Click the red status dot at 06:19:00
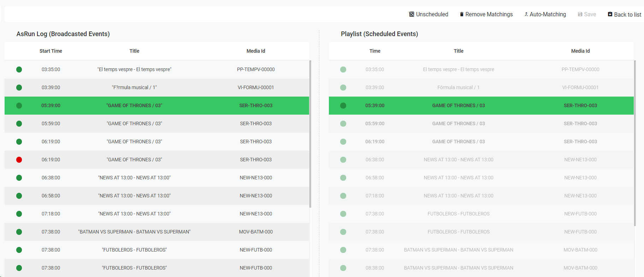The width and height of the screenshot is (644, 277). (19, 160)
